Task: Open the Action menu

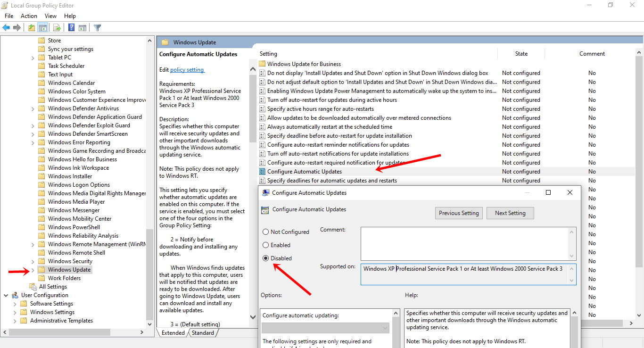Action: coord(29,16)
